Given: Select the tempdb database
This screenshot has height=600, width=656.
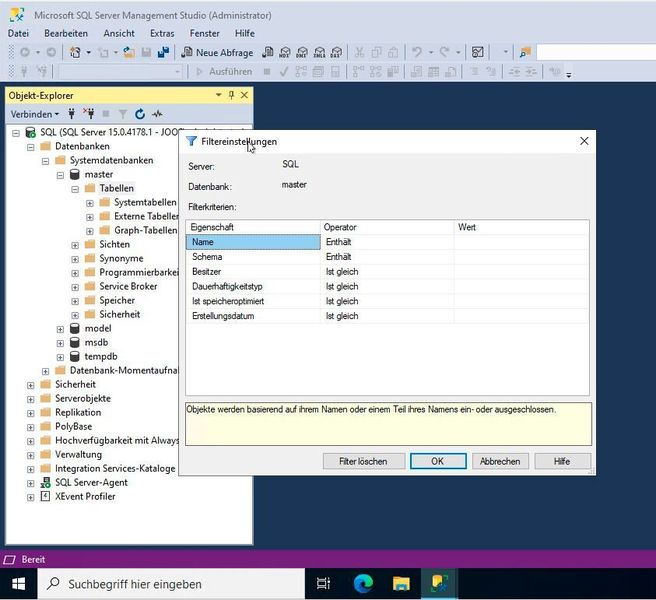Looking at the screenshot, I should pyautogui.click(x=101, y=356).
